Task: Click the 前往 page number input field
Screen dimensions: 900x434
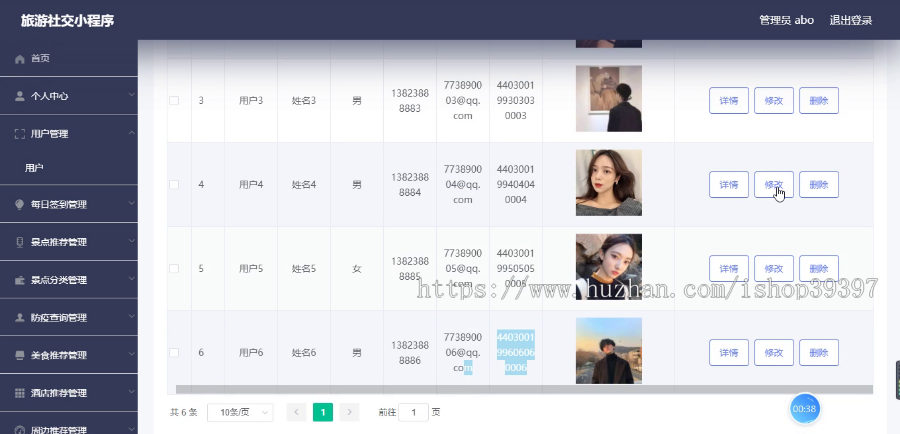Action: [413, 412]
